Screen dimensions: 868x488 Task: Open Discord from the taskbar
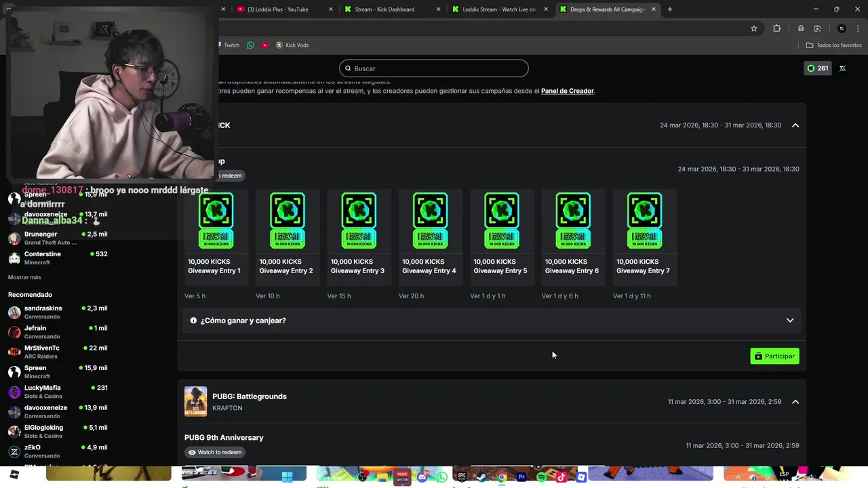point(422,477)
